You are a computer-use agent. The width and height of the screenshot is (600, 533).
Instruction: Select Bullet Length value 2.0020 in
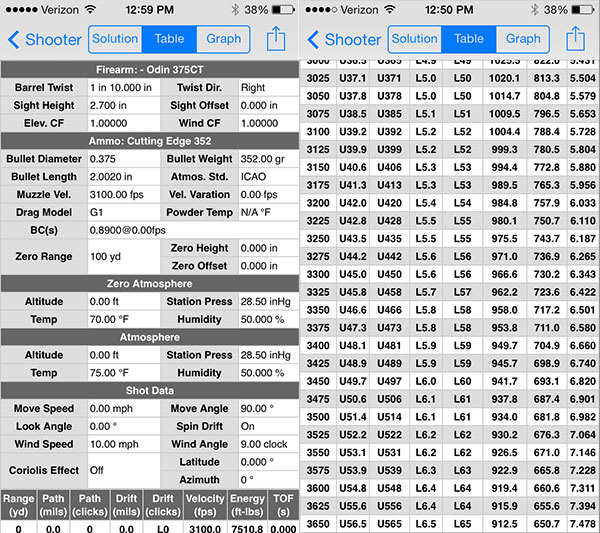click(x=124, y=177)
